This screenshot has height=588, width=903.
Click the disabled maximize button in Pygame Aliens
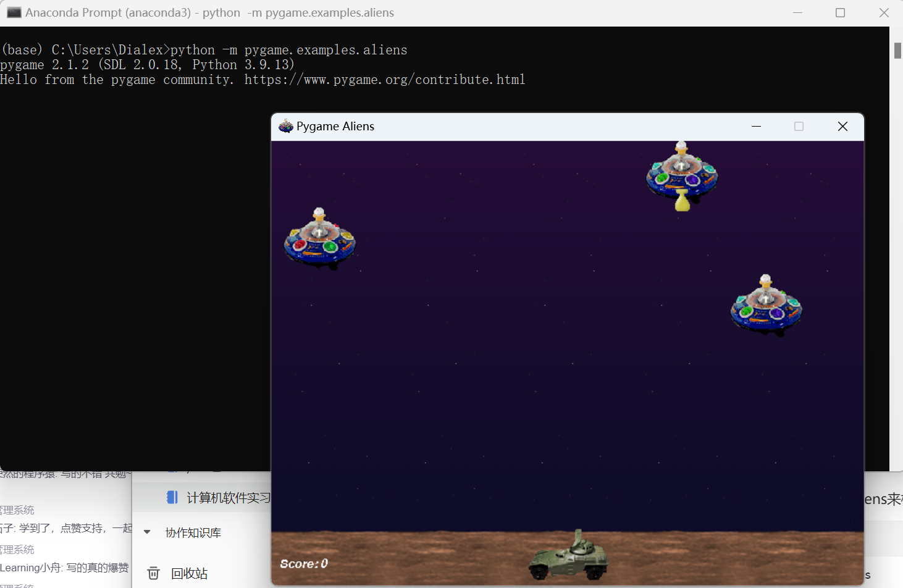[799, 126]
